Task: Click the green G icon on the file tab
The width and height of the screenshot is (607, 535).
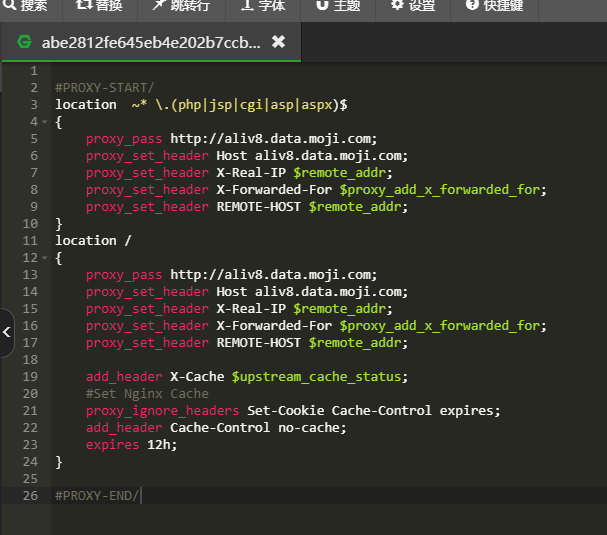Action: point(24,42)
